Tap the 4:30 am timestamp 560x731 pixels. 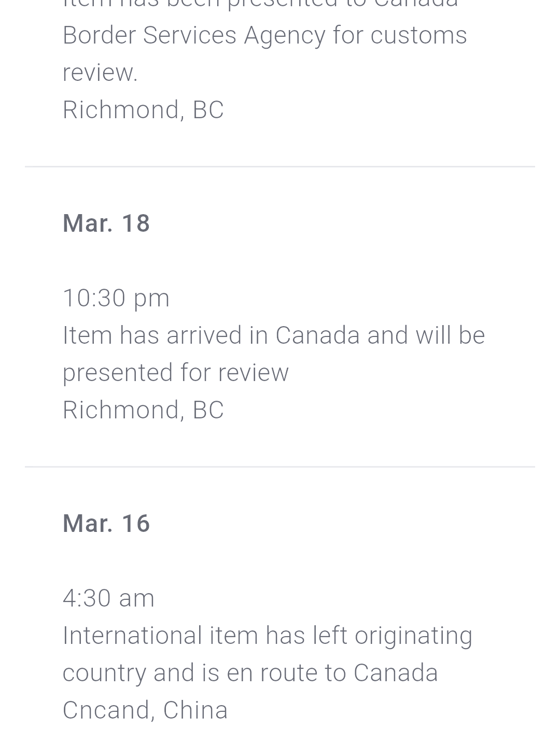(108, 598)
